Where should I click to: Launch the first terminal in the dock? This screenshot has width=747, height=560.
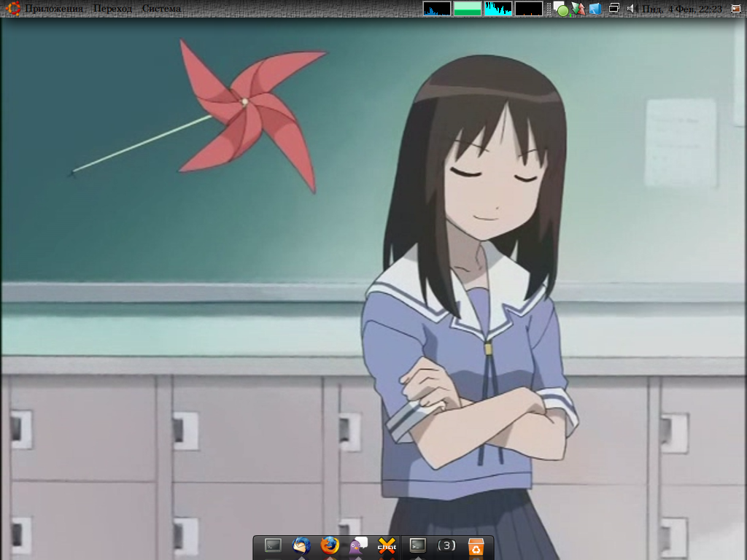(273, 545)
